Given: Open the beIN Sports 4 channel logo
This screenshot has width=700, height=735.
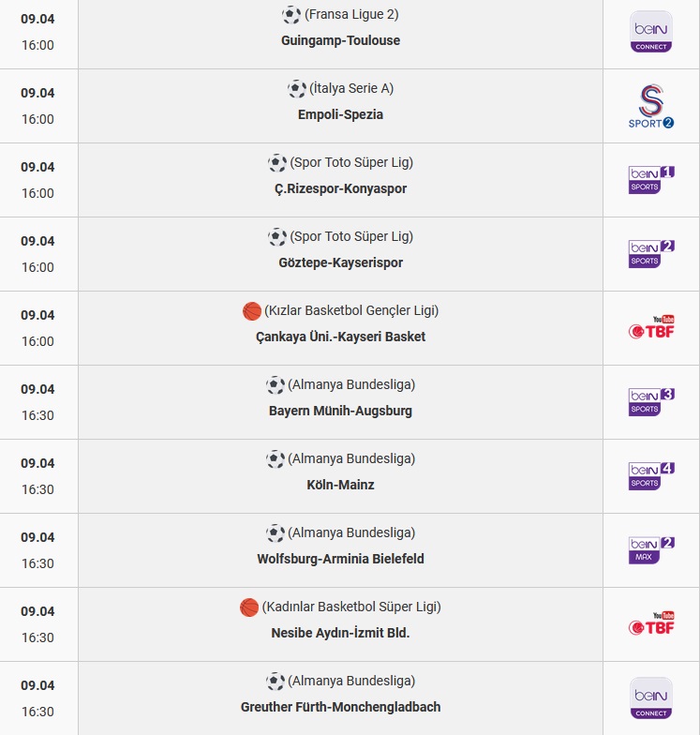Looking at the screenshot, I should coord(650,476).
